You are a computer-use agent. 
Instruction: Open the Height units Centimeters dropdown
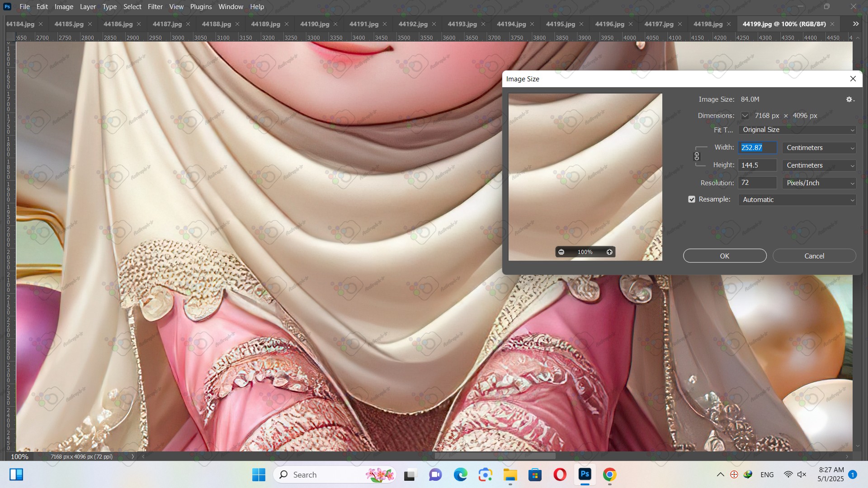click(819, 165)
